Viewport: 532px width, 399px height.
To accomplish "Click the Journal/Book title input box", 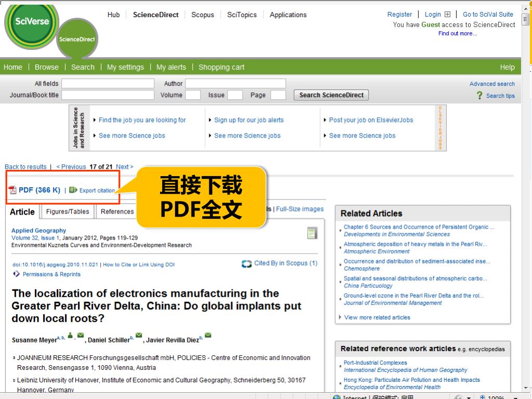I will (x=108, y=95).
